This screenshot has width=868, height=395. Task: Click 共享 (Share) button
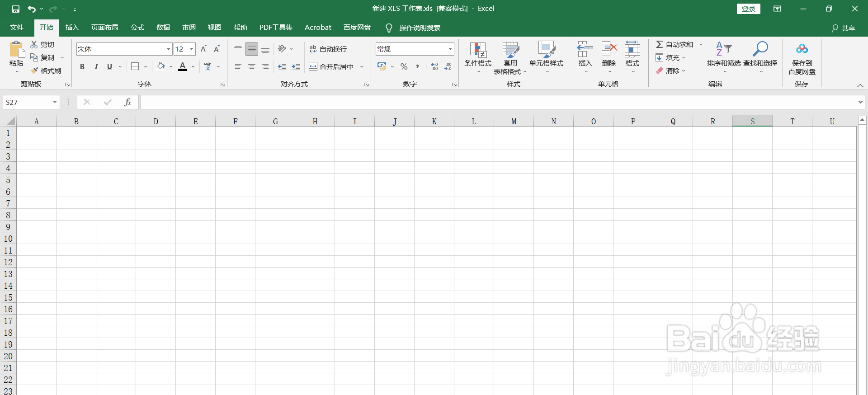coord(844,28)
